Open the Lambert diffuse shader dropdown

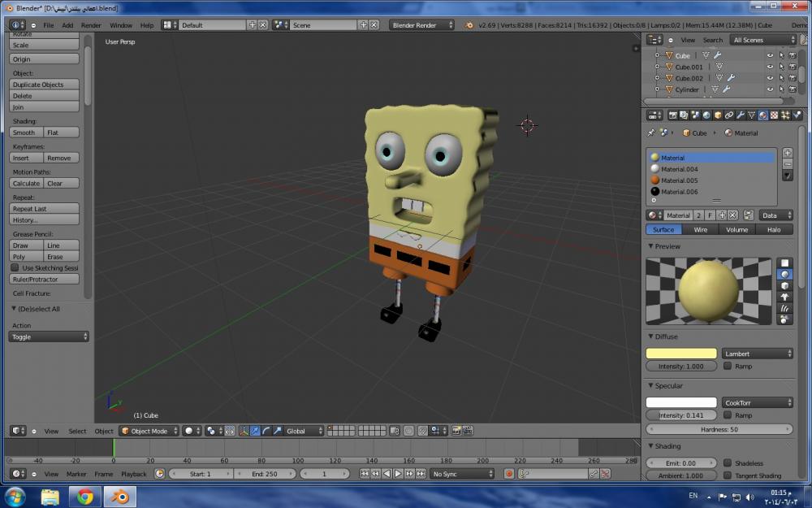point(757,354)
